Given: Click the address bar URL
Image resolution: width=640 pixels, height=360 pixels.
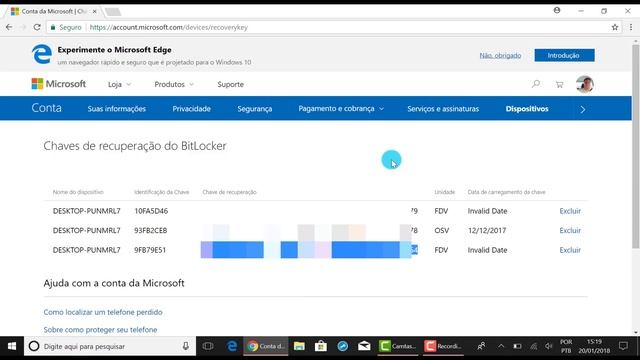Looking at the screenshot, I should (169, 27).
